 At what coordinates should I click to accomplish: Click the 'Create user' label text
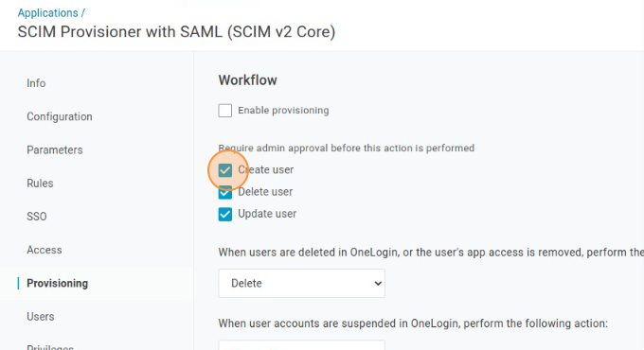266,169
